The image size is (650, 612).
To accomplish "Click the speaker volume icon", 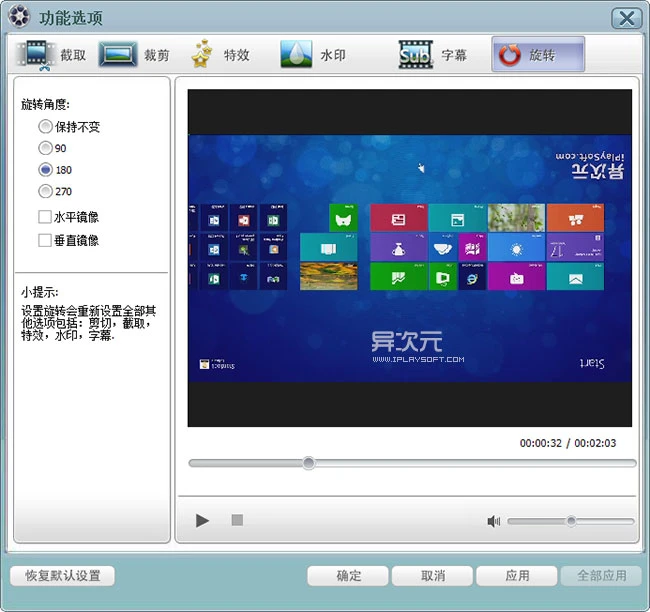I will (x=494, y=521).
